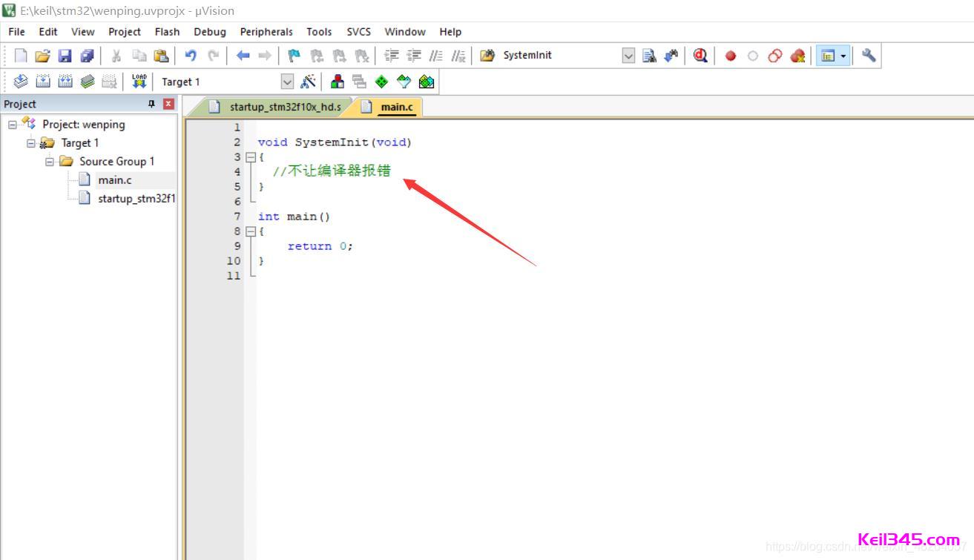This screenshot has width=974, height=560.
Task: Undo the last edit
Action: (x=191, y=56)
